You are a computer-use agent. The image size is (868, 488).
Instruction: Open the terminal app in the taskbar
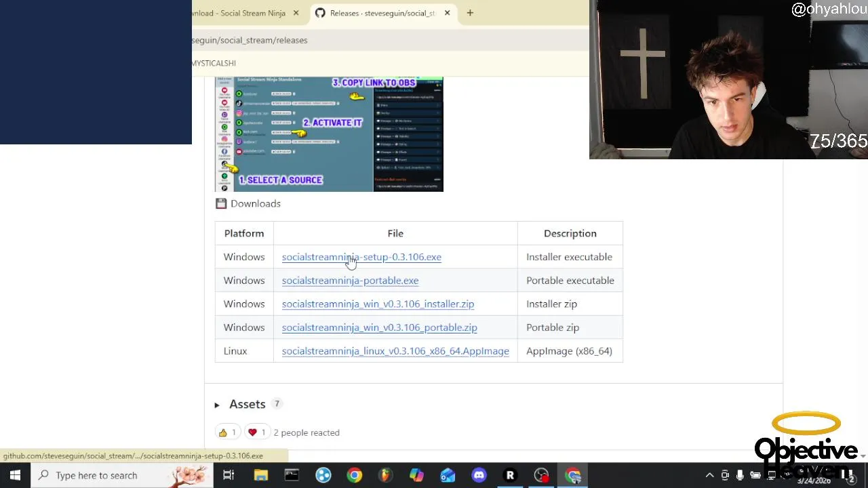coord(292,475)
